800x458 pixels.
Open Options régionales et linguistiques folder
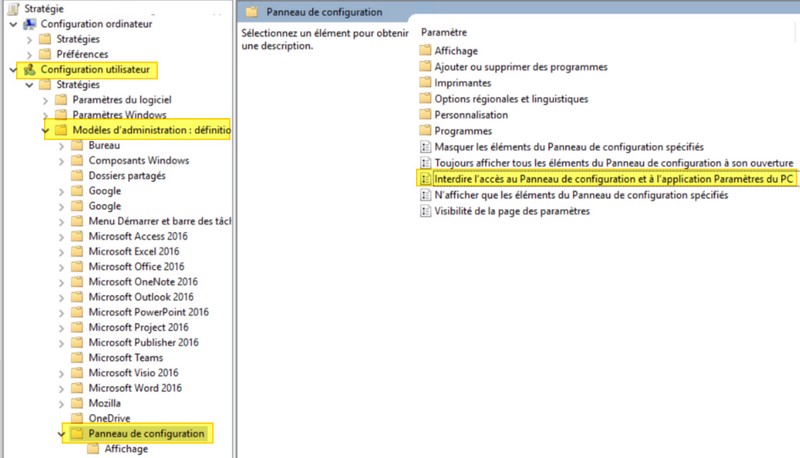(x=511, y=99)
